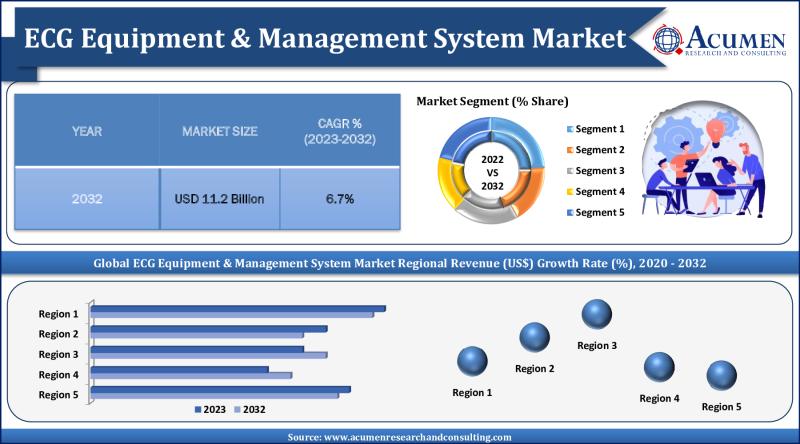Click the 2032 bar chart legend item

pyautogui.click(x=248, y=410)
